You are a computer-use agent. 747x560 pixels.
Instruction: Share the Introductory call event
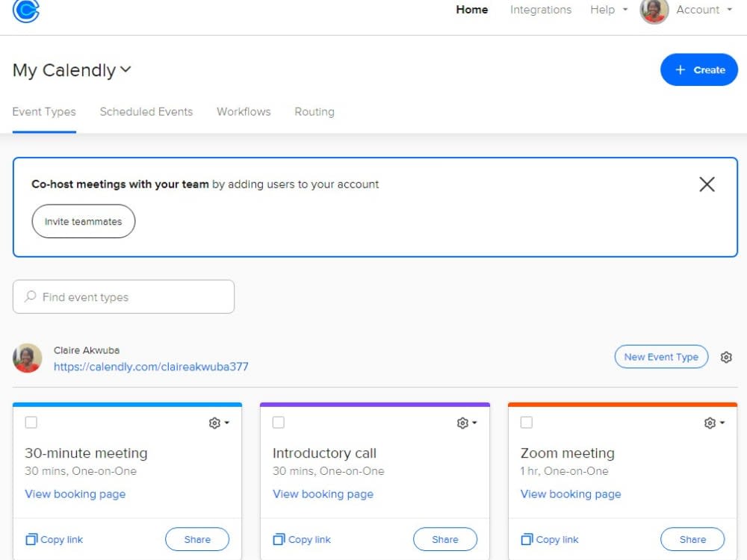[445, 539]
